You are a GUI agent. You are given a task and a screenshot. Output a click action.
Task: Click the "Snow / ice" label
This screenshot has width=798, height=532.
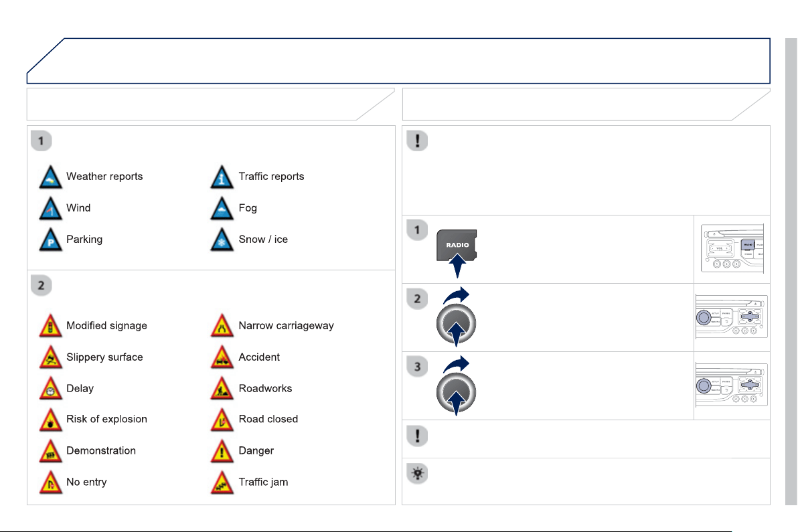coord(263,240)
